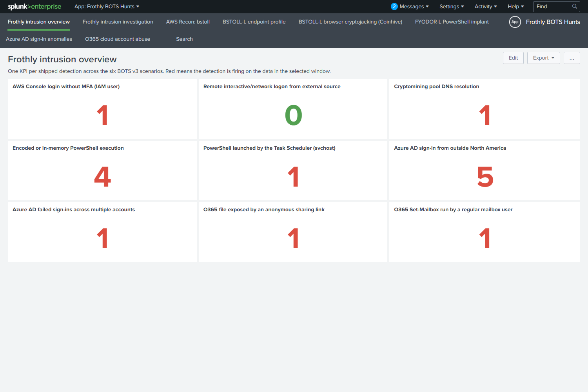
Task: Click 'O365 Set-Mailbox run by a regular mailbox user' title
Action: click(453, 210)
